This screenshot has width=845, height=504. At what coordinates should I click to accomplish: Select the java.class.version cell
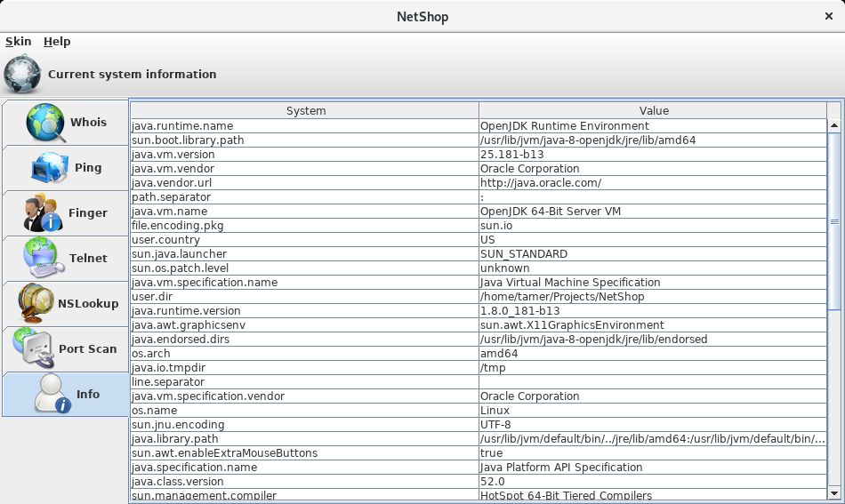pyautogui.click(x=304, y=482)
